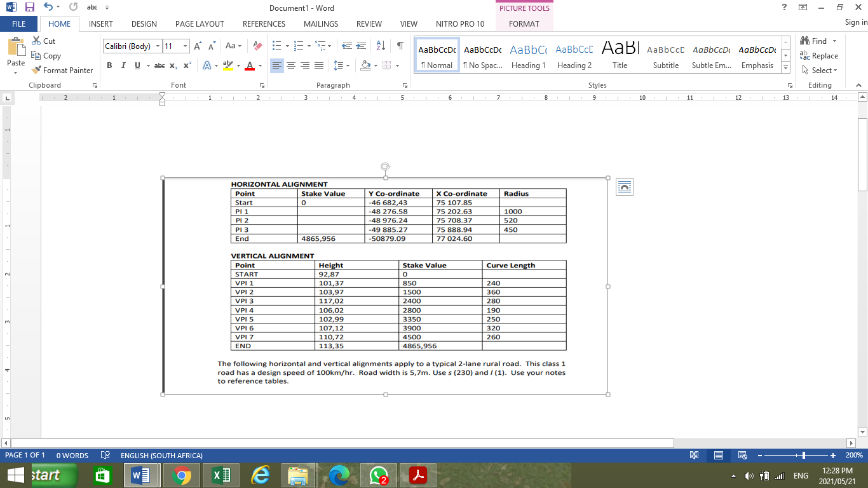
Task: Clear all formatting with the eraser icon
Action: click(257, 46)
